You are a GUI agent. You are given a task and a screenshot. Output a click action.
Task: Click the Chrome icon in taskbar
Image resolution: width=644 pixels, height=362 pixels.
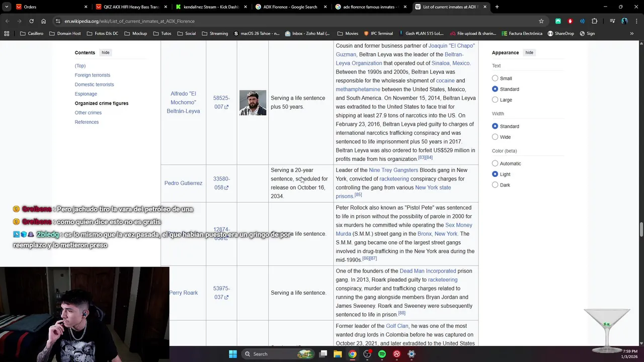pos(353,354)
